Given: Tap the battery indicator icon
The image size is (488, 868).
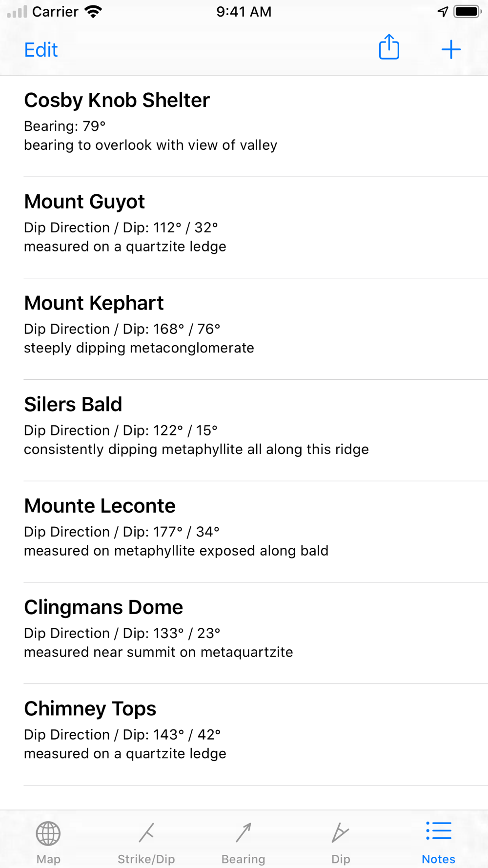Looking at the screenshot, I should pyautogui.click(x=468, y=12).
